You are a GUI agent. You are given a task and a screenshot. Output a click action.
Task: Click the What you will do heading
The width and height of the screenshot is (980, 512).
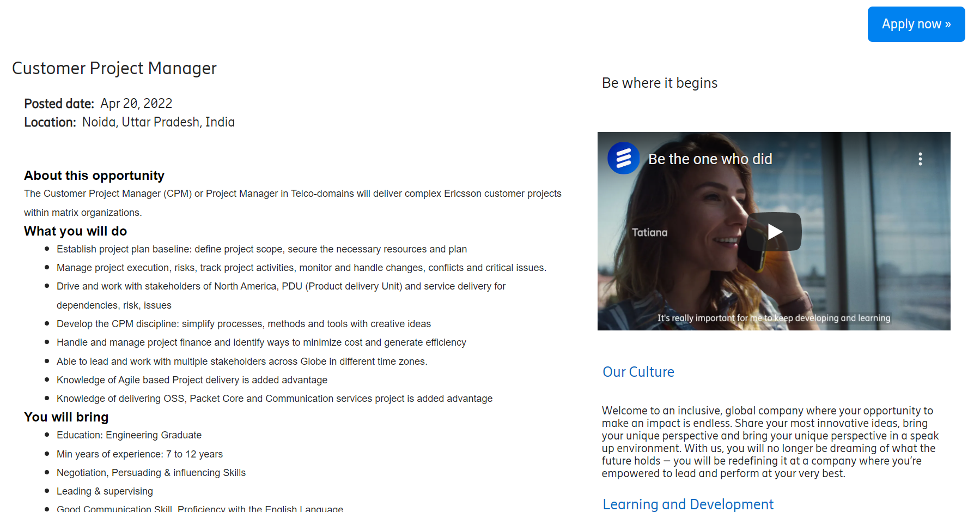tap(75, 231)
